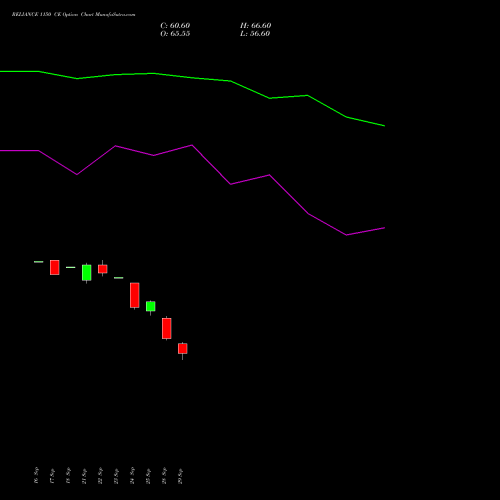Click the 17 Sep date axis label
500x500 pixels.
pyautogui.click(x=52, y=475)
